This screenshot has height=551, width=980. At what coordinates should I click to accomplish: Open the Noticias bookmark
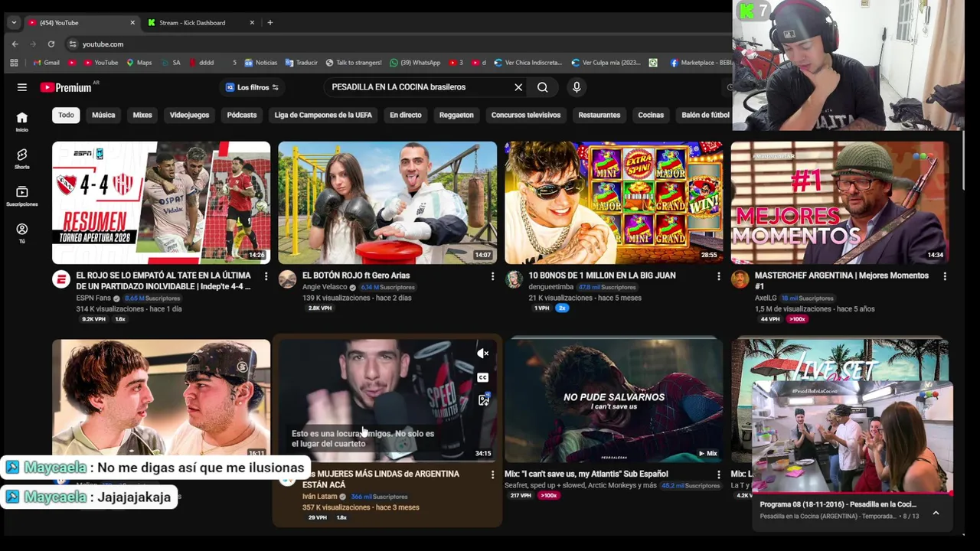[260, 63]
